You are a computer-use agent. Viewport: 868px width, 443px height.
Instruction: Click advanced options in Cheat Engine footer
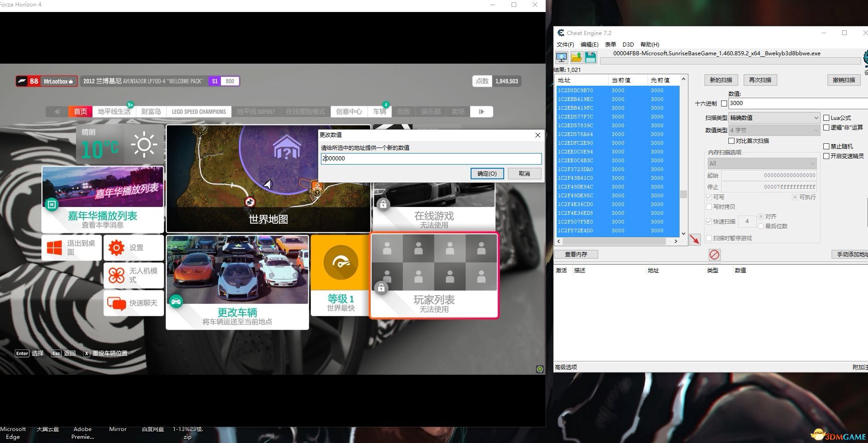tap(566, 367)
